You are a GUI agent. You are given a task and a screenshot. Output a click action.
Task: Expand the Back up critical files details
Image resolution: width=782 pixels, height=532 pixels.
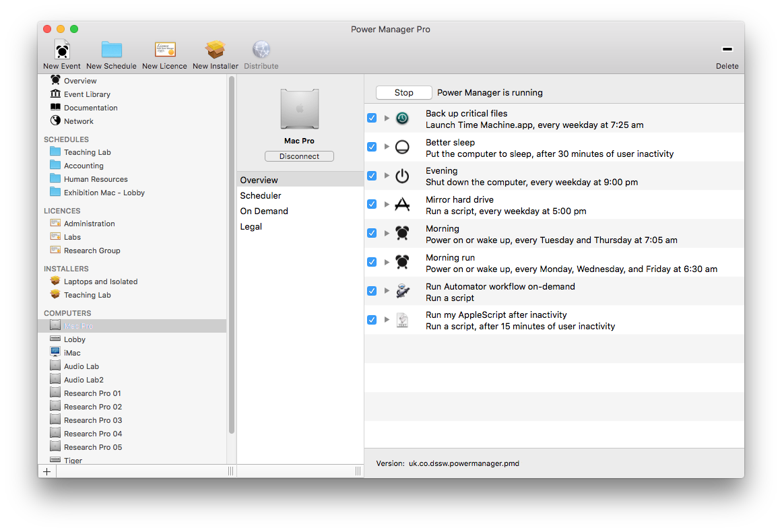(x=387, y=118)
